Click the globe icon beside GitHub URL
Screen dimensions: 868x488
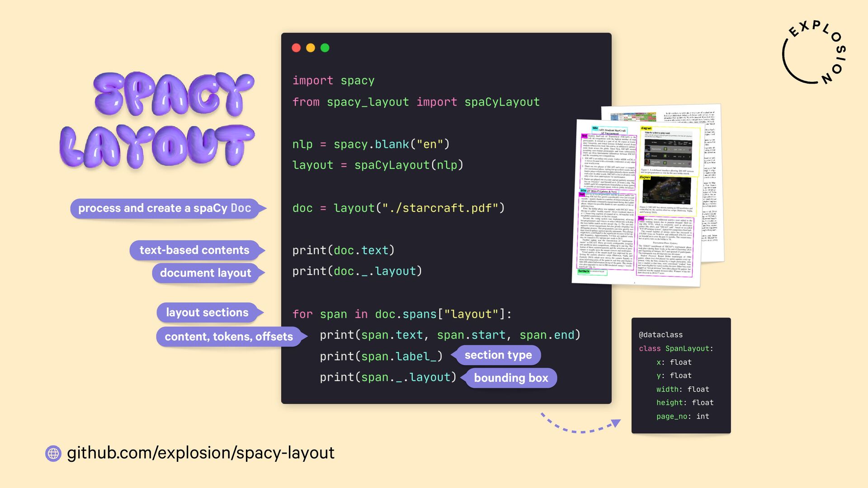[53, 453]
